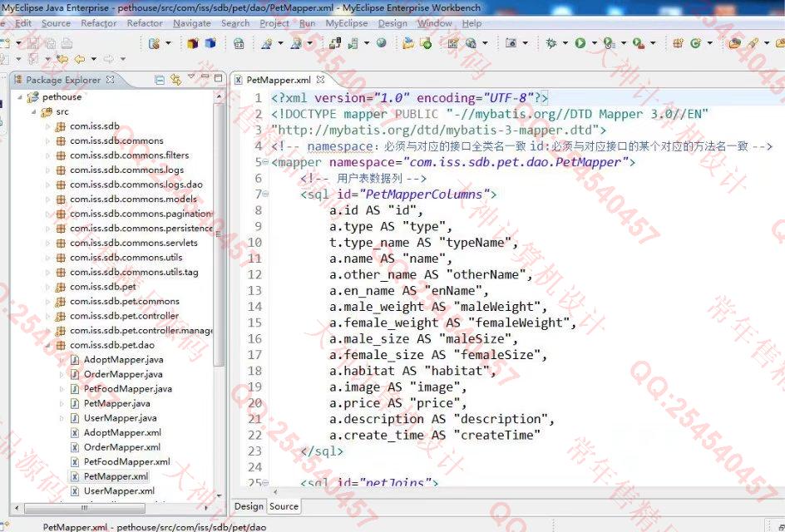The width and height of the screenshot is (785, 532).
Task: Click the code line a.habitat AS "habitat"
Action: 412,371
